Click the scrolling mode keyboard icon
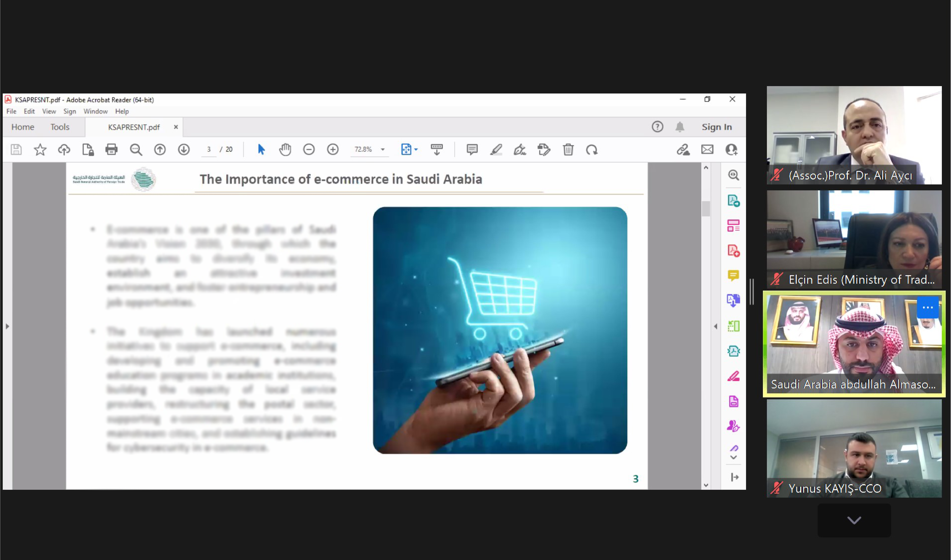The height and width of the screenshot is (560, 951). 437,149
